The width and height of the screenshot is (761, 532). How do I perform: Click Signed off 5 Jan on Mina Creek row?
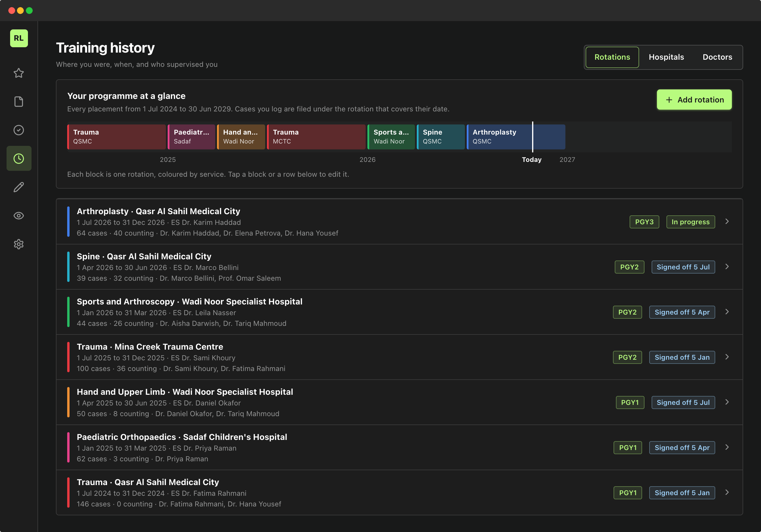682,357
